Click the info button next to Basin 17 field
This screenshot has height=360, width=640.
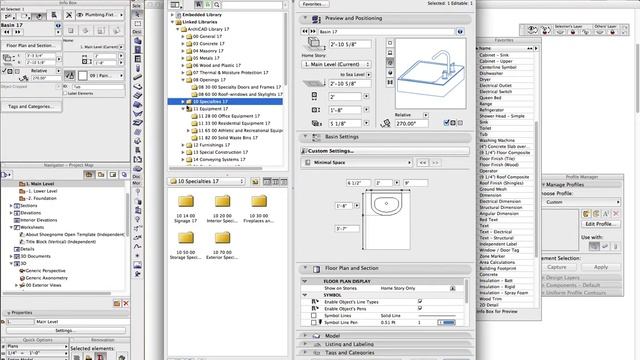click(x=460, y=31)
